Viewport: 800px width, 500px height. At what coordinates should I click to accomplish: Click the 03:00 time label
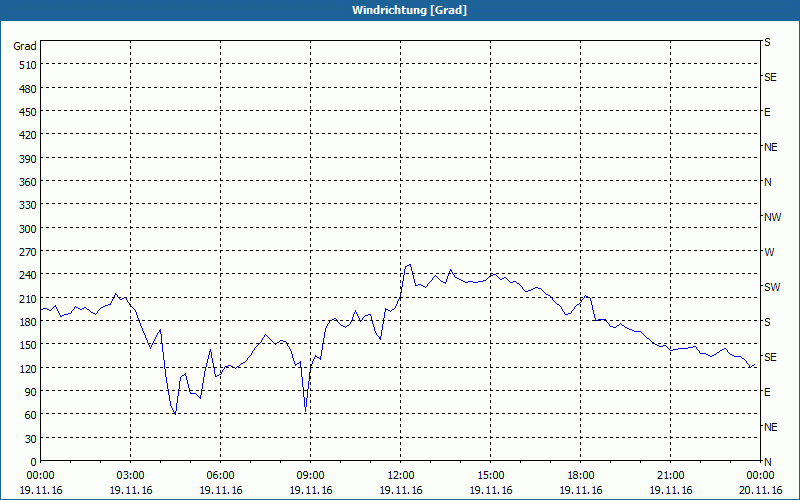pos(131,476)
